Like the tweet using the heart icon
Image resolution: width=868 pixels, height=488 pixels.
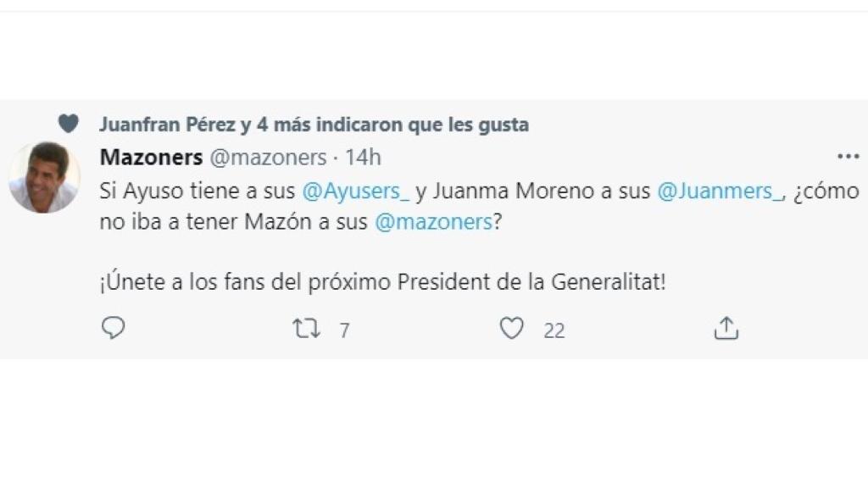pyautogui.click(x=509, y=329)
